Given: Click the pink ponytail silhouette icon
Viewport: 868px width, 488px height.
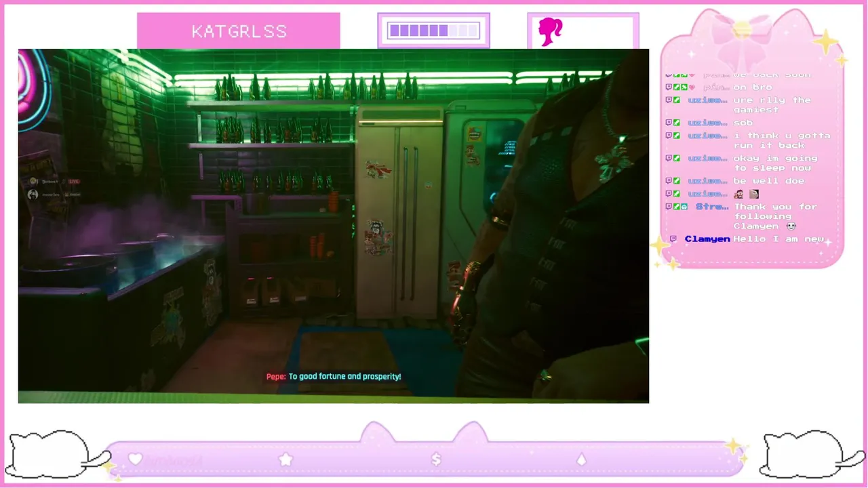Looking at the screenshot, I should tap(550, 31).
